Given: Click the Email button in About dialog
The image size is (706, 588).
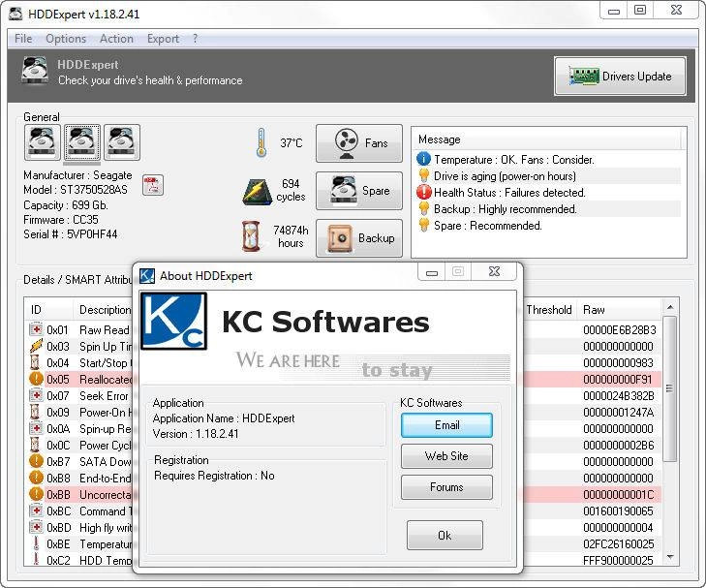Looking at the screenshot, I should tap(446, 425).
